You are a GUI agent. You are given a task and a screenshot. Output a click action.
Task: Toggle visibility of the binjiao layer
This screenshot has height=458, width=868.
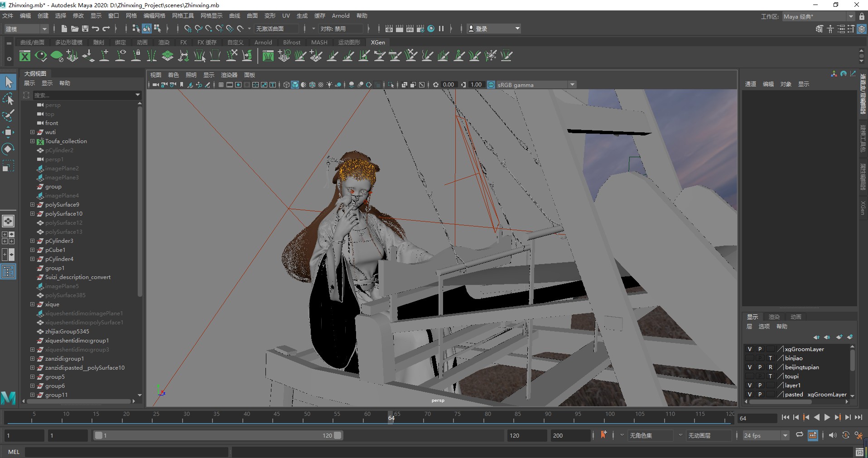click(x=749, y=358)
